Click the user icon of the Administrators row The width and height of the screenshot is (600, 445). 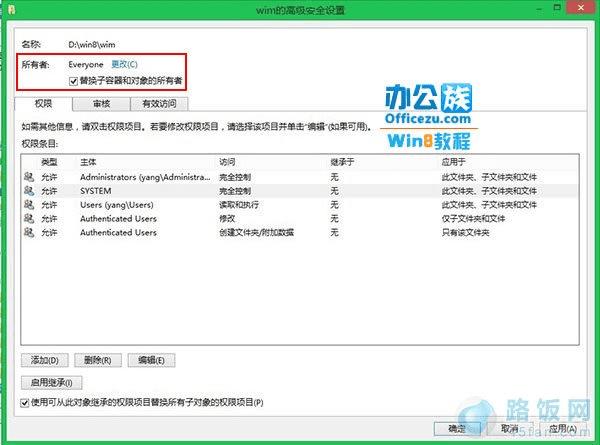[29, 177]
